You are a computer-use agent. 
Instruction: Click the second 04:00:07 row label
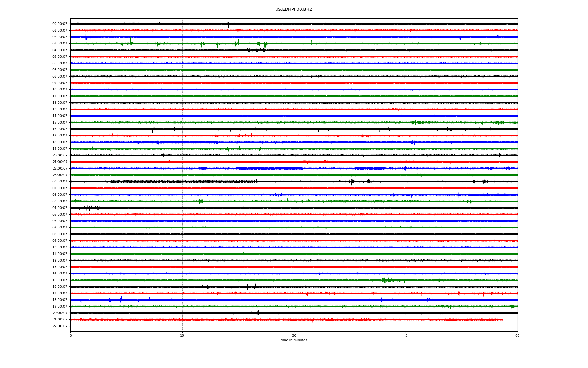click(60, 208)
